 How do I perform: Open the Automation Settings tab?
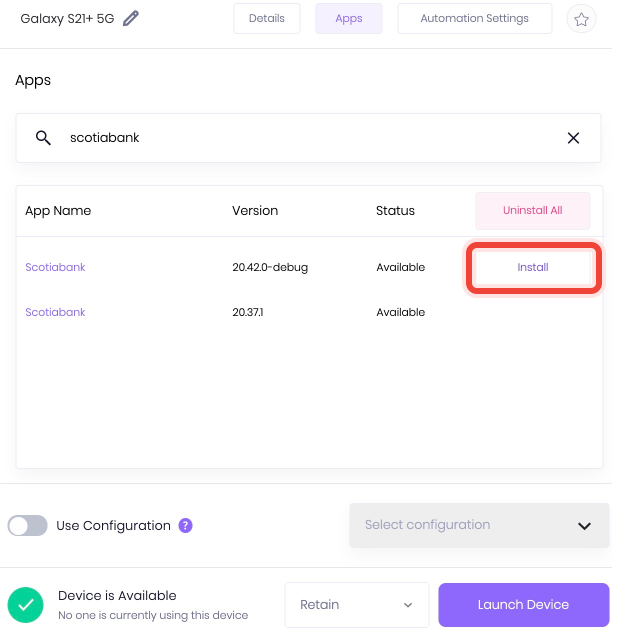point(474,19)
